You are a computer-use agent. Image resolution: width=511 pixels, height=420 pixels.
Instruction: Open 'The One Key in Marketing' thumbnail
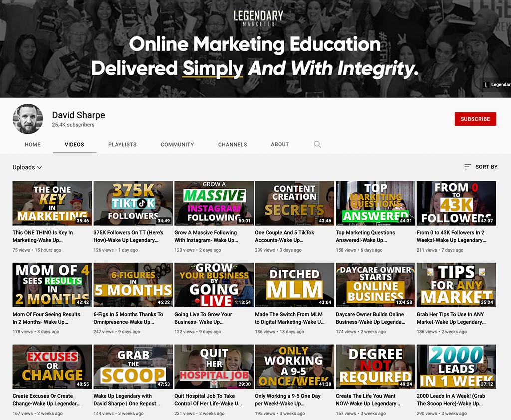(x=52, y=203)
